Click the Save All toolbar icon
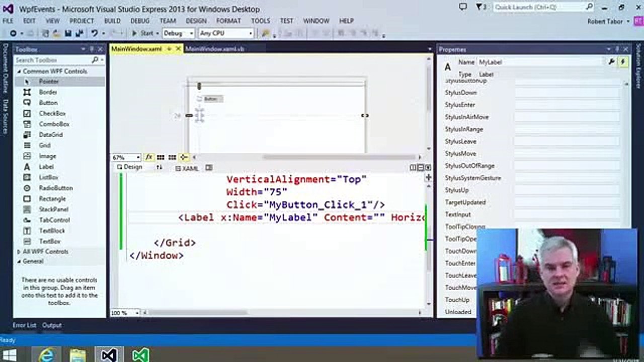 point(79,33)
